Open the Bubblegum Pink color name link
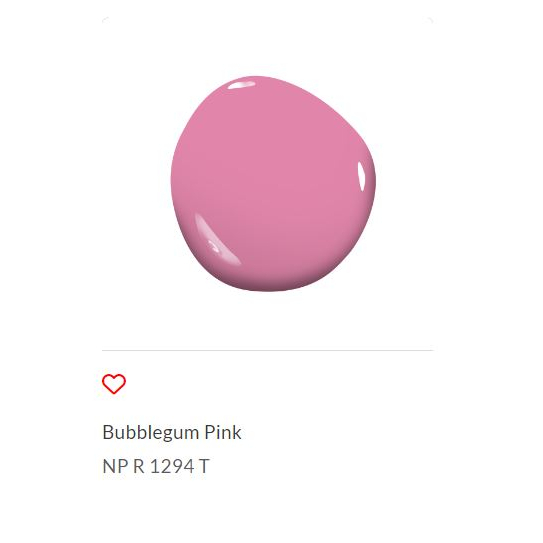 point(172,432)
